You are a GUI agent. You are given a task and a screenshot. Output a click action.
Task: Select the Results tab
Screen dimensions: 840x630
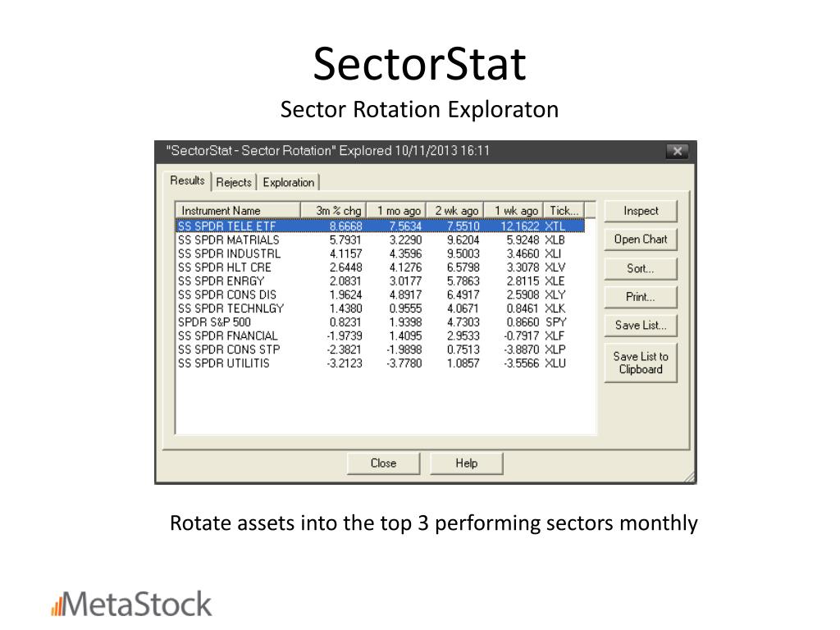pyautogui.click(x=188, y=180)
